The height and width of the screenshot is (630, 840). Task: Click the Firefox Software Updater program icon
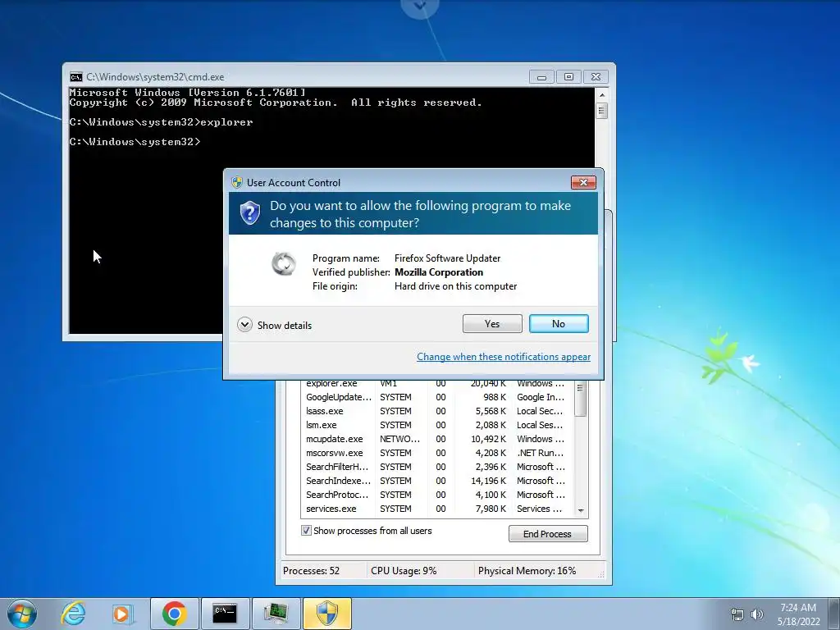[x=283, y=263]
